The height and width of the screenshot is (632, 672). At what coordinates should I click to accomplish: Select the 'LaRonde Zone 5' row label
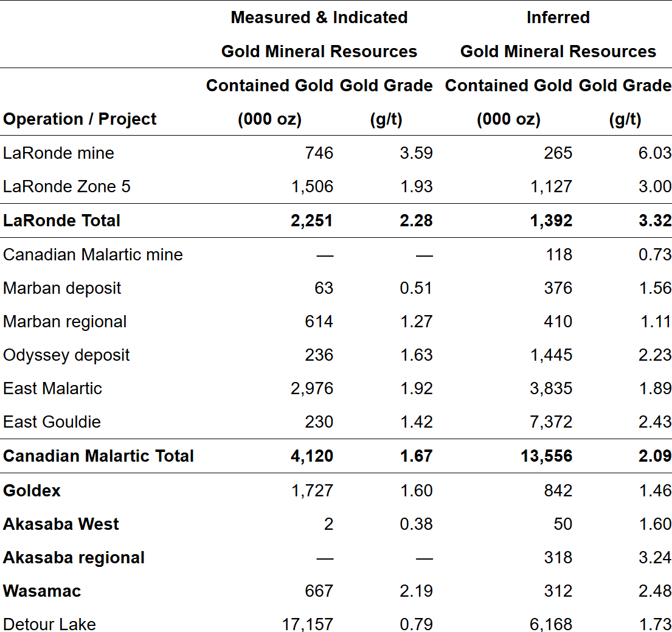(x=66, y=186)
